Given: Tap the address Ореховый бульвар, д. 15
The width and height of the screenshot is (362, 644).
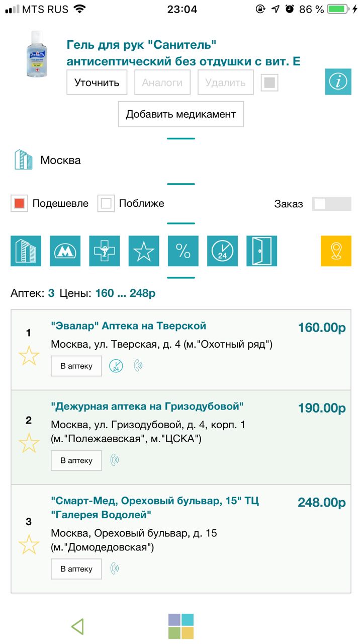Looking at the screenshot, I should (x=134, y=540).
